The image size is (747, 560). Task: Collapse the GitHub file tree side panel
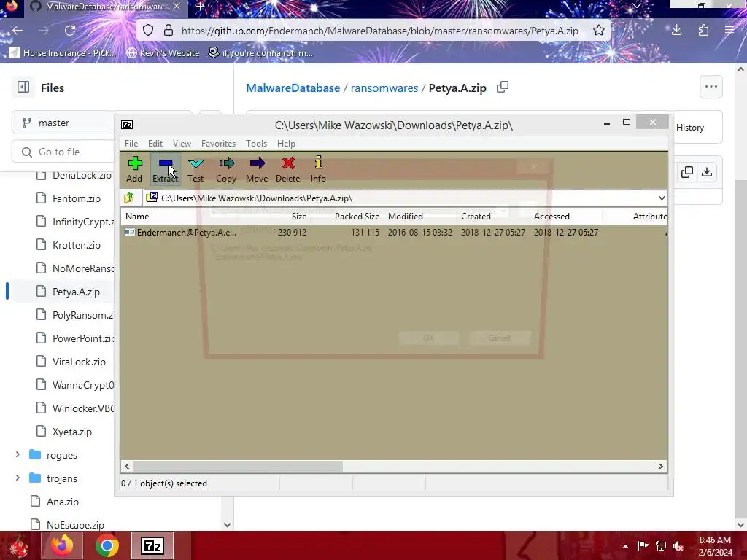tap(23, 87)
